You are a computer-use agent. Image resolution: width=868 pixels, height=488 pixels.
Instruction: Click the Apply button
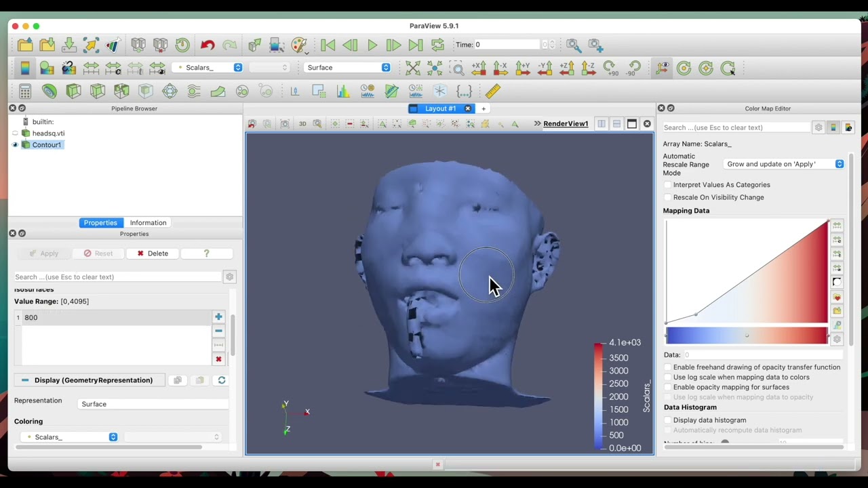point(44,253)
